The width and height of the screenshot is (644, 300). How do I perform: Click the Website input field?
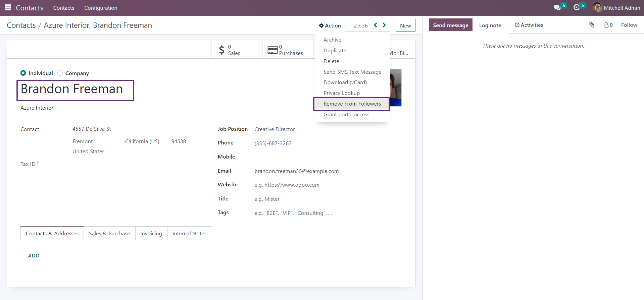327,185
